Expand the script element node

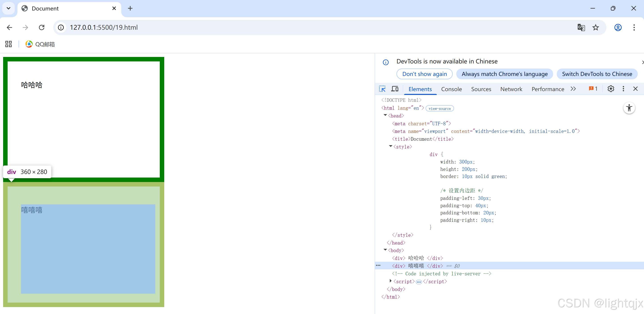[x=390, y=281]
